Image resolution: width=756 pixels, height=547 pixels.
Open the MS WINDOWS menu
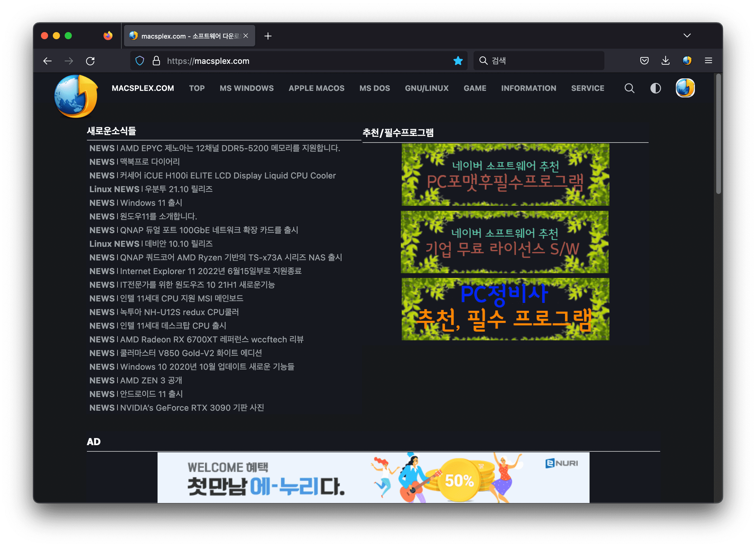[247, 88]
